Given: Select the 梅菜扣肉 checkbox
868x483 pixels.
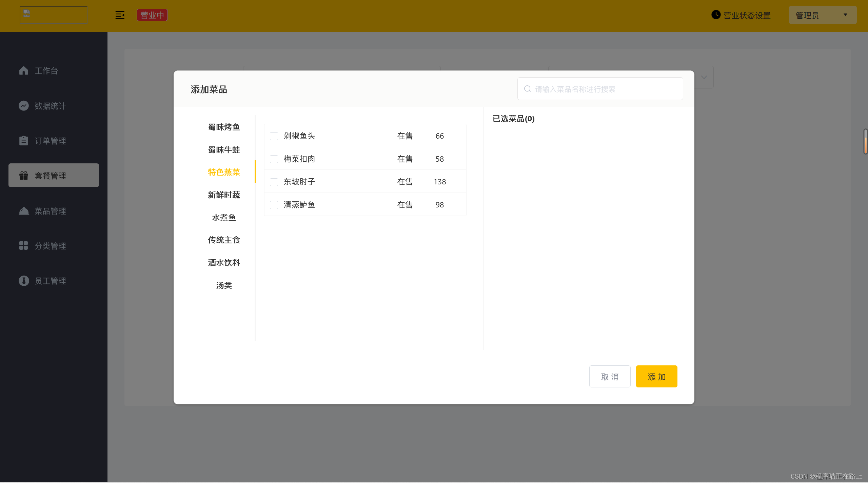Looking at the screenshot, I should (x=274, y=159).
